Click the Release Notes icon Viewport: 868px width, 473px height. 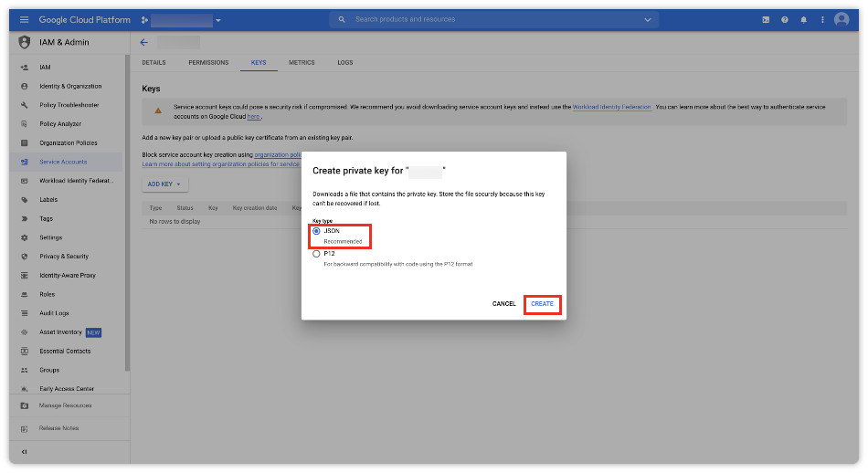click(25, 429)
